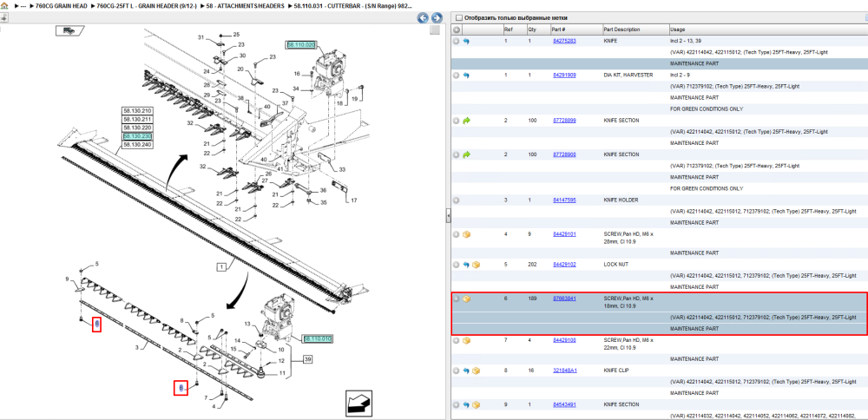Screen dimensions: 868x420
Task: Add LOCK NUT using its circle icon
Action: coord(457,265)
